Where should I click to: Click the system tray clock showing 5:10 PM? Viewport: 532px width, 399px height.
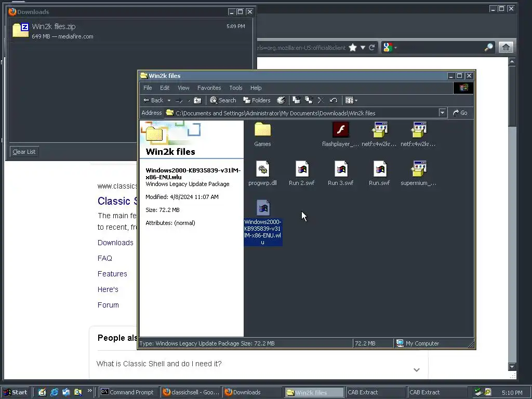click(x=512, y=393)
